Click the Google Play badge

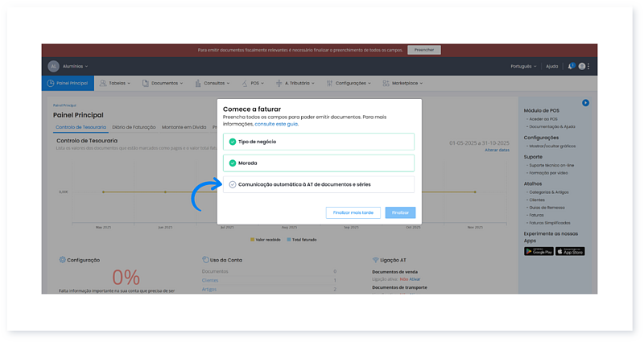coord(539,251)
